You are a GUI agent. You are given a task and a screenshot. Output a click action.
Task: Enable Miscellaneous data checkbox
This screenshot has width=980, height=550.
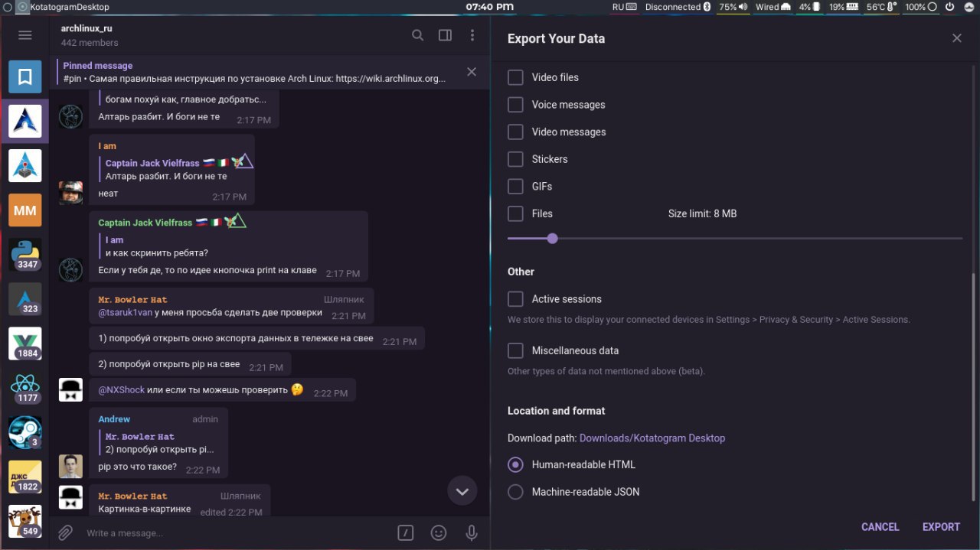pos(515,351)
